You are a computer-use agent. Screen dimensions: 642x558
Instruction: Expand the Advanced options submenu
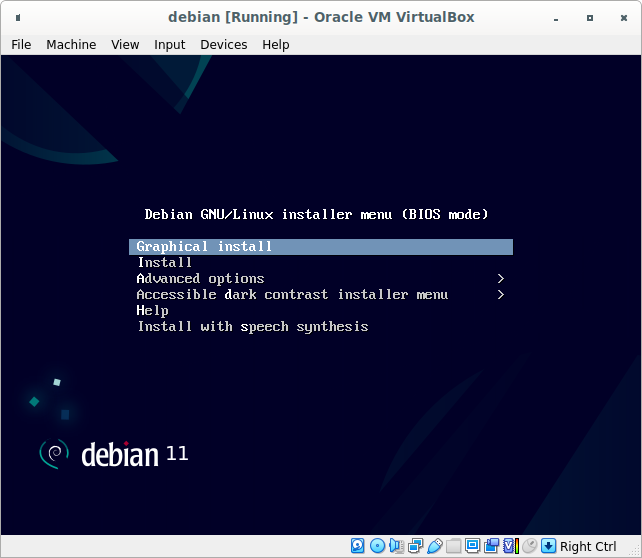click(x=200, y=279)
